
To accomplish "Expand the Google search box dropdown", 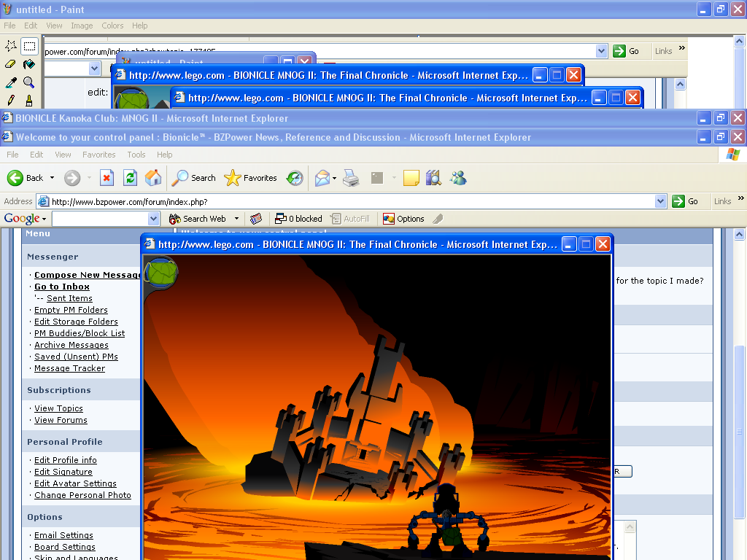I will pos(153,219).
